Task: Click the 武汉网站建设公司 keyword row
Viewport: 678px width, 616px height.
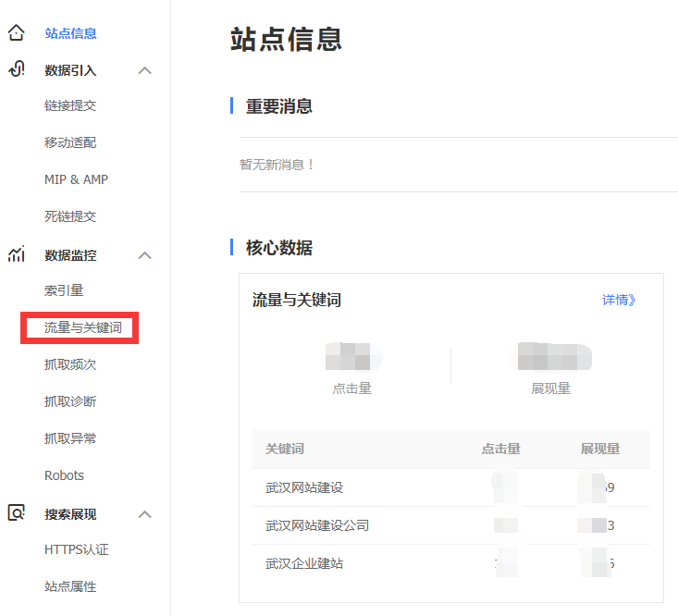Action: tap(317, 525)
